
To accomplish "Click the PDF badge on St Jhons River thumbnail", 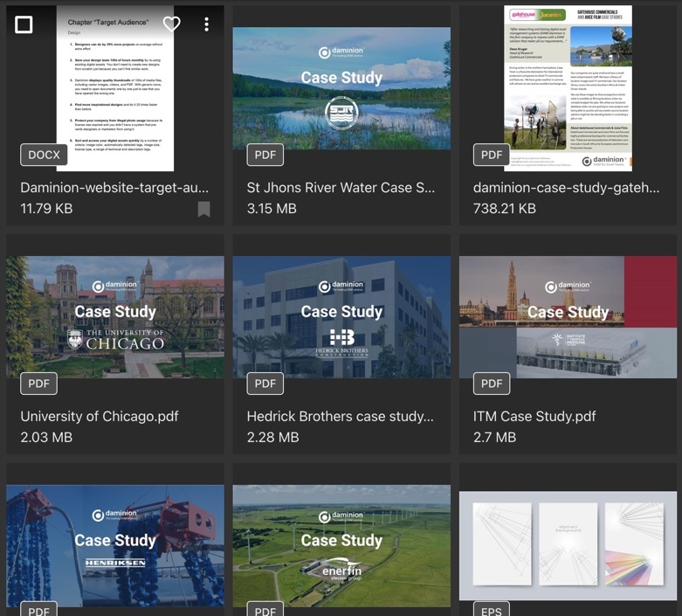I will (x=265, y=155).
